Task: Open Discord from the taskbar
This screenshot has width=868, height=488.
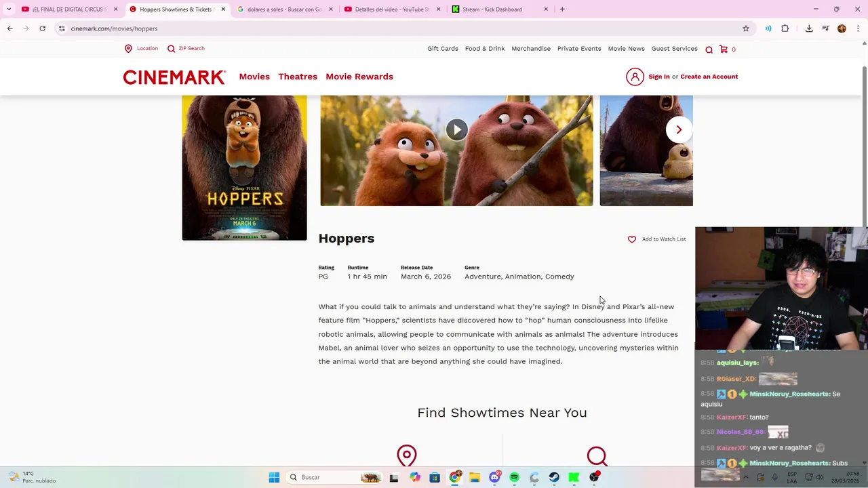Action: point(494,477)
